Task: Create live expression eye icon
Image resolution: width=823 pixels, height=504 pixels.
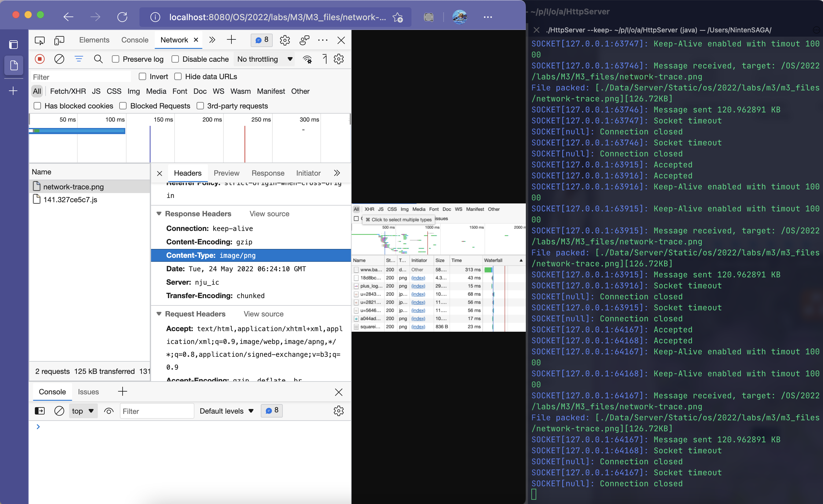Action: coord(109,411)
